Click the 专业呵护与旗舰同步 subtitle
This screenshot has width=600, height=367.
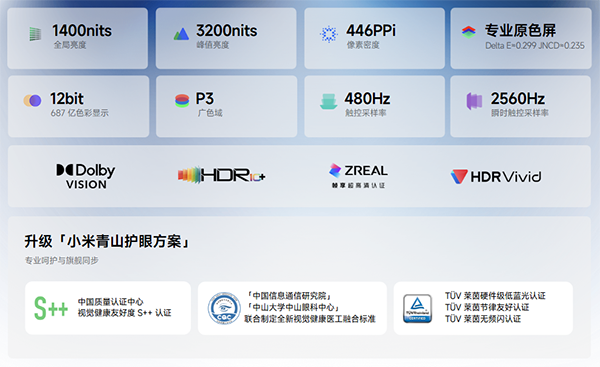click(62, 260)
